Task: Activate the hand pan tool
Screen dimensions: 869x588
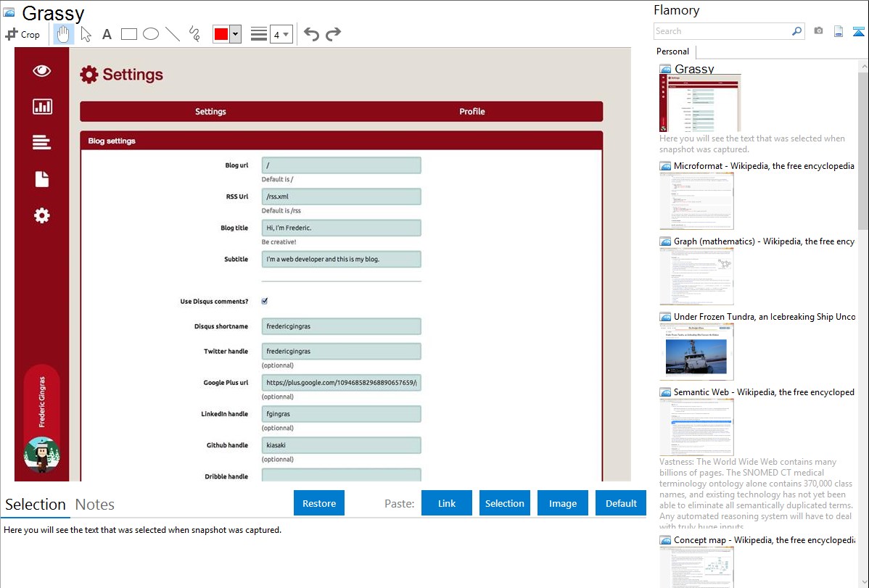Action: (64, 34)
